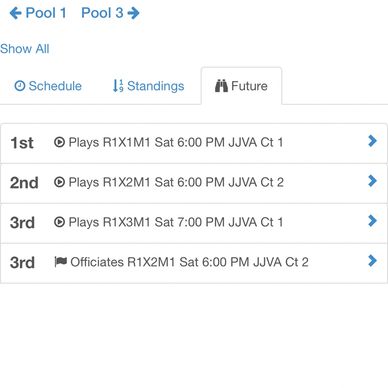The image size is (388, 388).
Task: Click the play-circle icon in the R1X3M1 row
Action: tap(59, 222)
